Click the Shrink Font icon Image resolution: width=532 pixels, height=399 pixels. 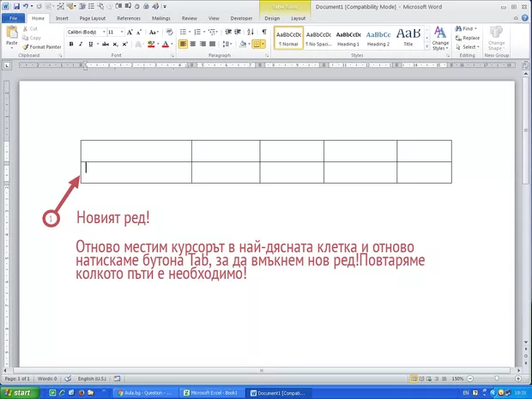click(138, 33)
